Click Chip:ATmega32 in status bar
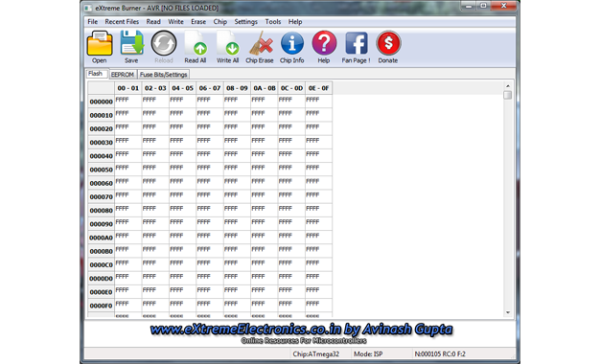 pos(316,353)
